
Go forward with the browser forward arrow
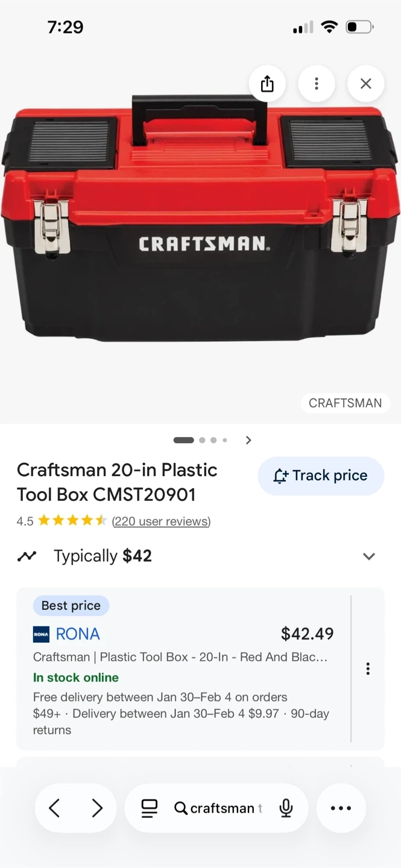point(97,808)
